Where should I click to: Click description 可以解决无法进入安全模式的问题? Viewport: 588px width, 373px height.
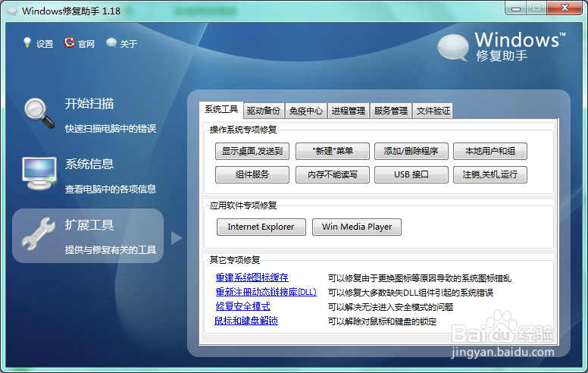pos(390,307)
